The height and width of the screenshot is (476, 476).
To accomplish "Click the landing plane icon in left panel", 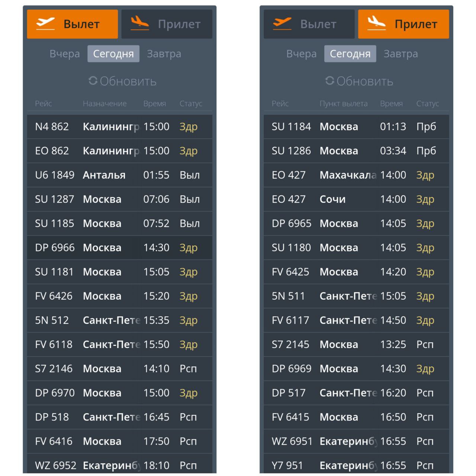I will [140, 24].
